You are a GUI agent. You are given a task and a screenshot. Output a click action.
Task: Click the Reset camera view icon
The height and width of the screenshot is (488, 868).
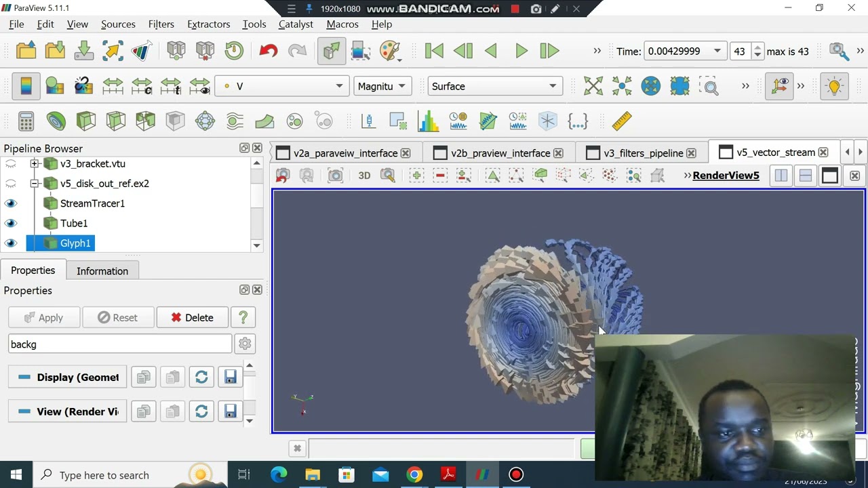(x=593, y=86)
